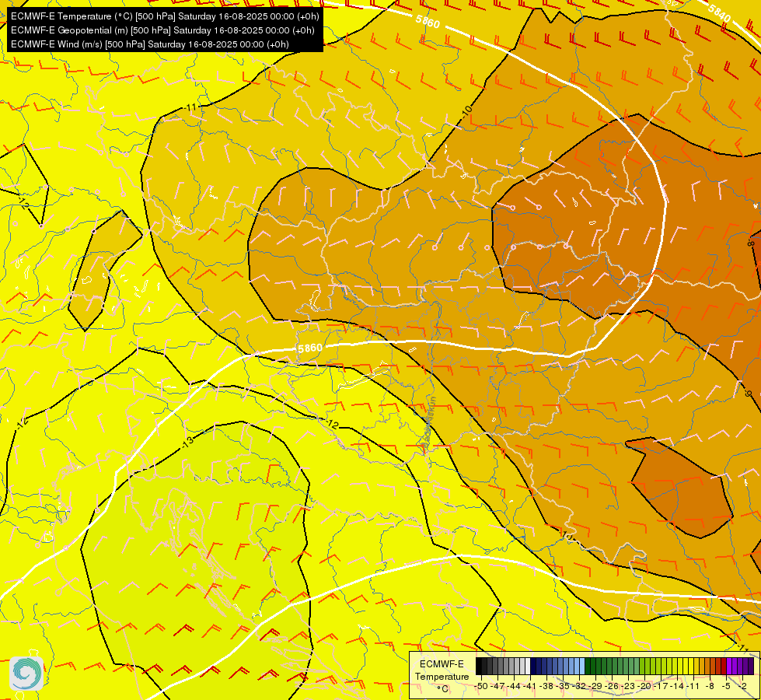This screenshot has width=761, height=700.
Task: Pick the lightest blue swatch above the -32 tick
Action: [582, 666]
